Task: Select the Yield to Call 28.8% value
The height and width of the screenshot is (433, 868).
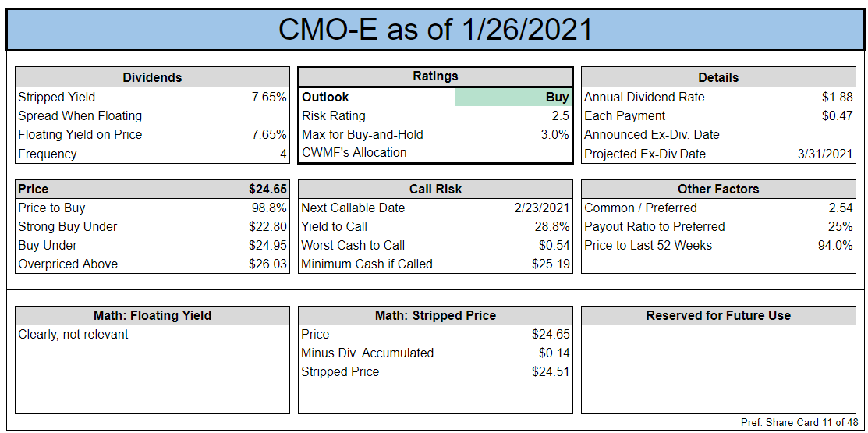Action: [552, 227]
